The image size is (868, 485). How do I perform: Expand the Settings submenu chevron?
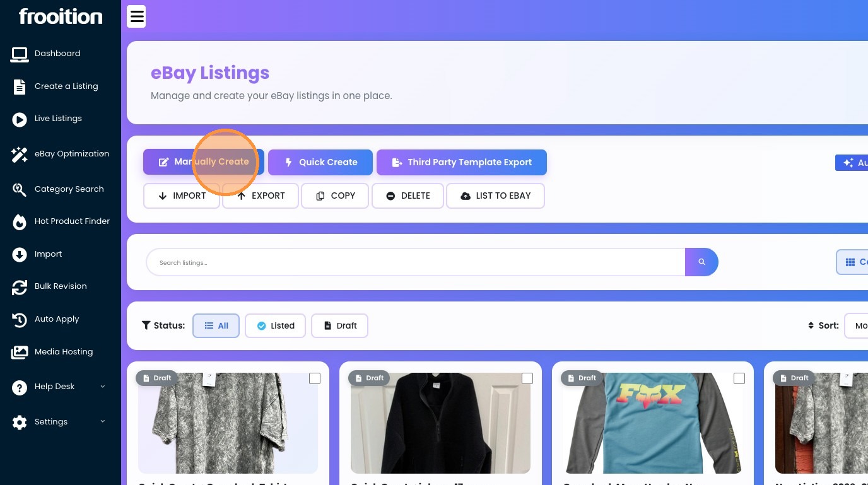pyautogui.click(x=103, y=421)
